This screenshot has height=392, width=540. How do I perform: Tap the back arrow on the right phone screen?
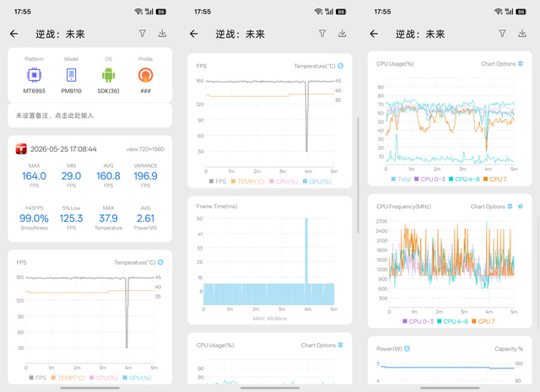click(374, 34)
